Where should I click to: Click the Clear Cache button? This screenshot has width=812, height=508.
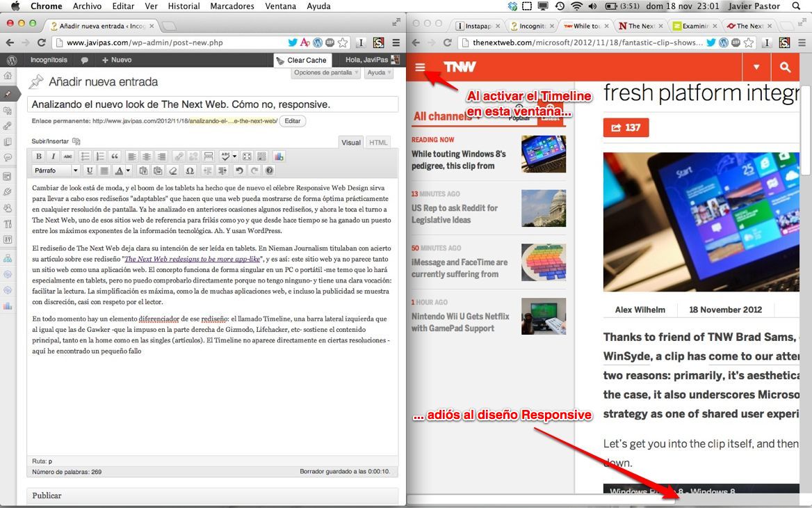pyautogui.click(x=302, y=60)
